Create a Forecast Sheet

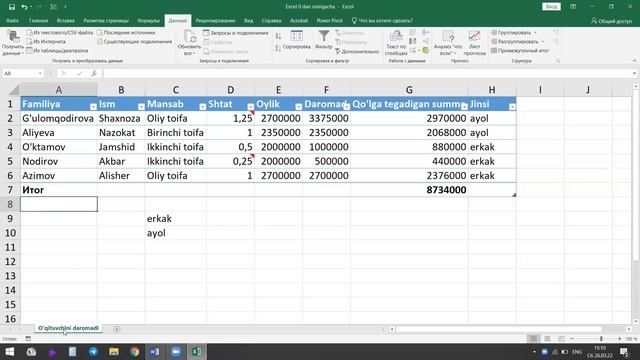point(475,43)
